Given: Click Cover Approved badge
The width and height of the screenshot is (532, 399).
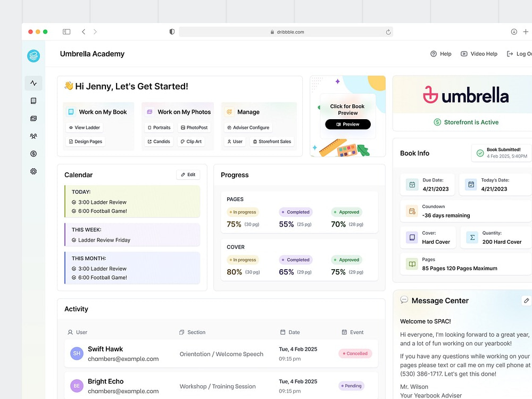Looking at the screenshot, I should click(347, 260).
